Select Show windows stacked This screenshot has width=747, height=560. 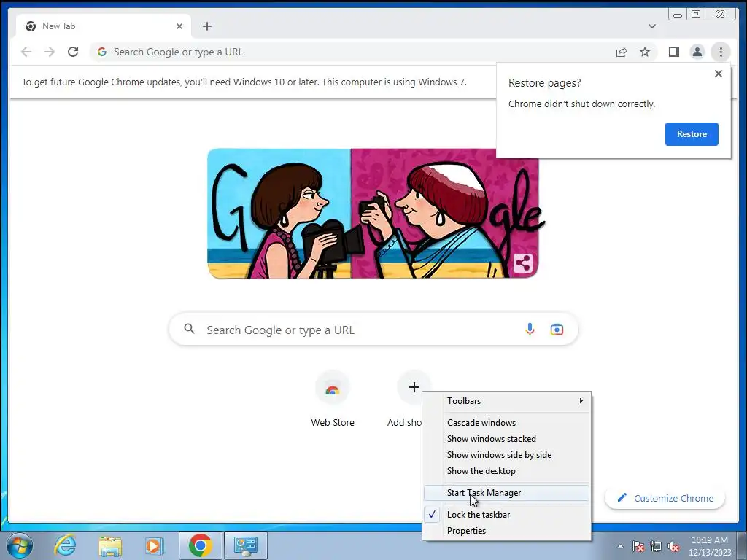coord(507,439)
